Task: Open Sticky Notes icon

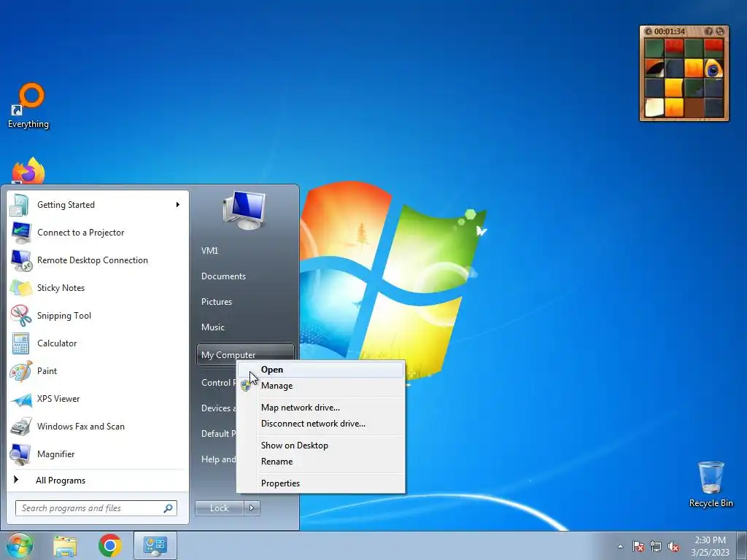Action: pos(21,288)
